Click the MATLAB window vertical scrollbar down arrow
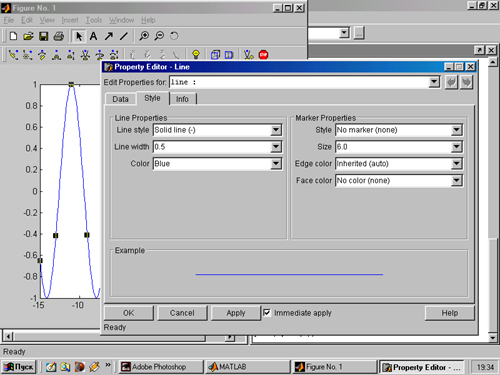This screenshot has width=500, height=375. [493, 338]
